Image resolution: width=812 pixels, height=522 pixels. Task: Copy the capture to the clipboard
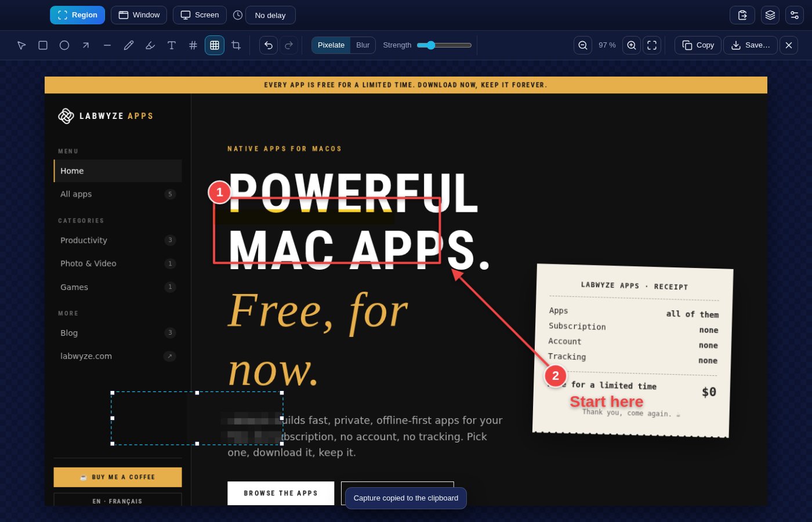[698, 45]
